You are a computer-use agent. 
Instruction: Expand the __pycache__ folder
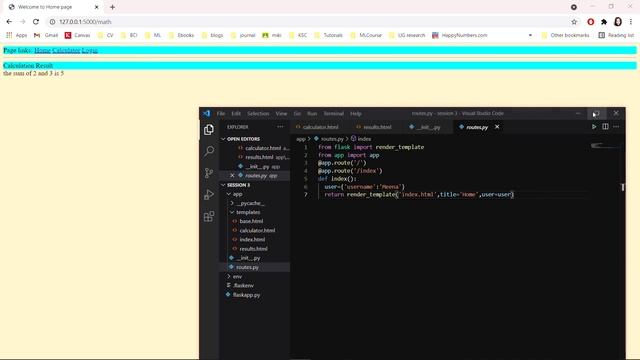coord(250,203)
